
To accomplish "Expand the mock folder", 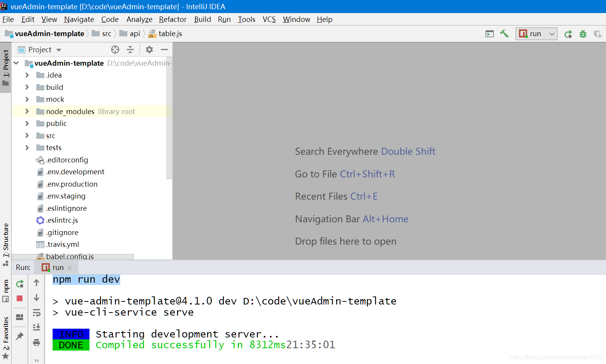I will [x=27, y=99].
